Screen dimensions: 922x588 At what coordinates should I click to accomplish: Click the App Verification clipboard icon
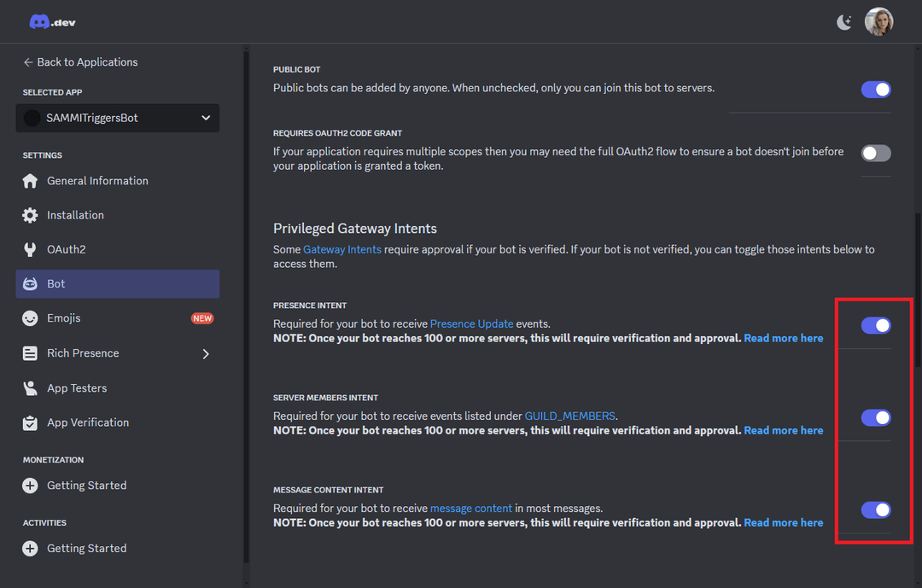[x=30, y=422]
